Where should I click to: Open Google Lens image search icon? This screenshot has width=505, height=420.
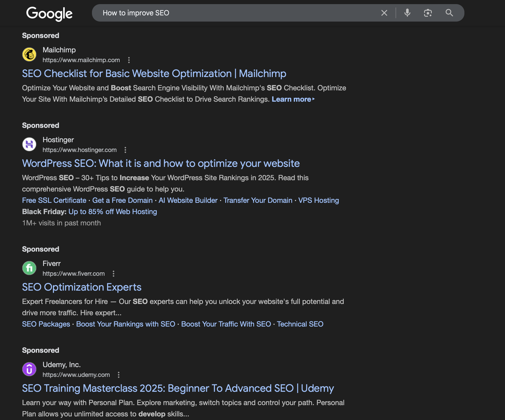(428, 13)
